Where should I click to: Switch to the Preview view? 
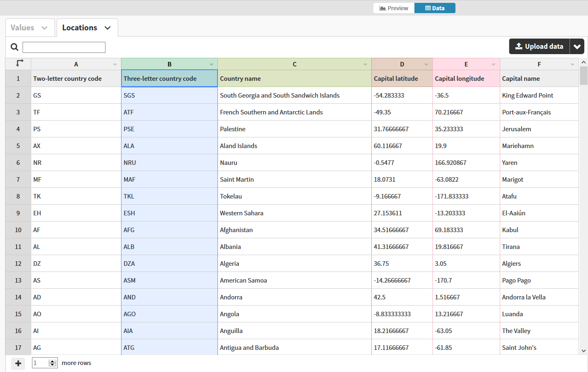(394, 8)
